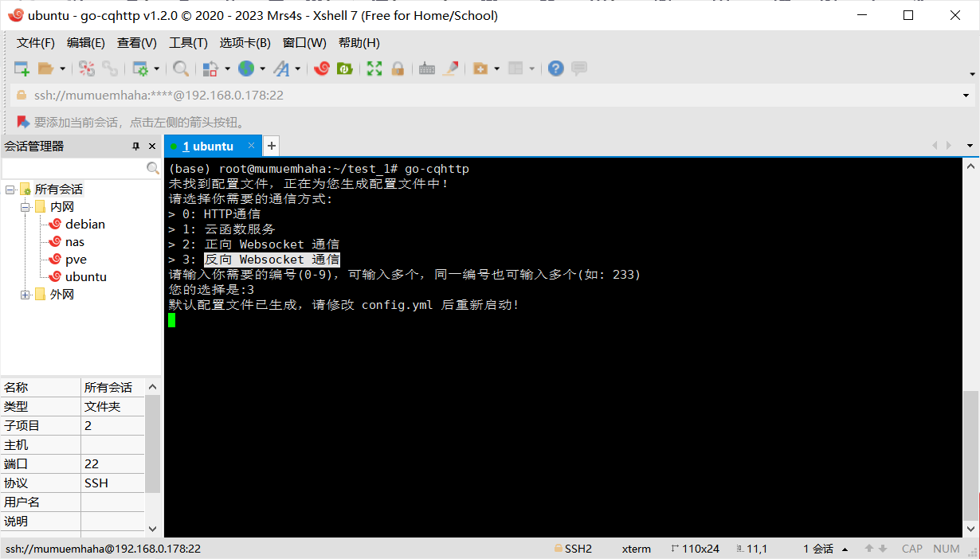Click the Find magnifier toolbar icon
This screenshot has width=980, height=559.
(181, 68)
